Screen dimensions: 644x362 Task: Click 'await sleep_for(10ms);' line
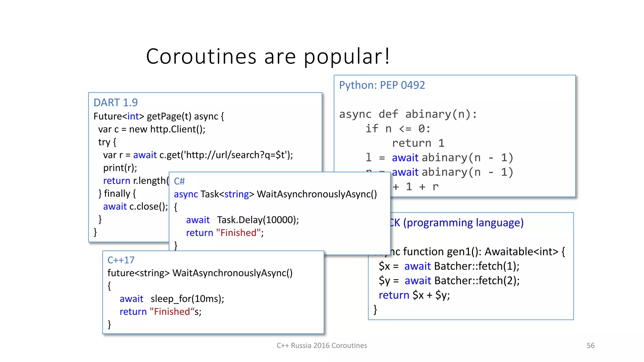click(172, 299)
